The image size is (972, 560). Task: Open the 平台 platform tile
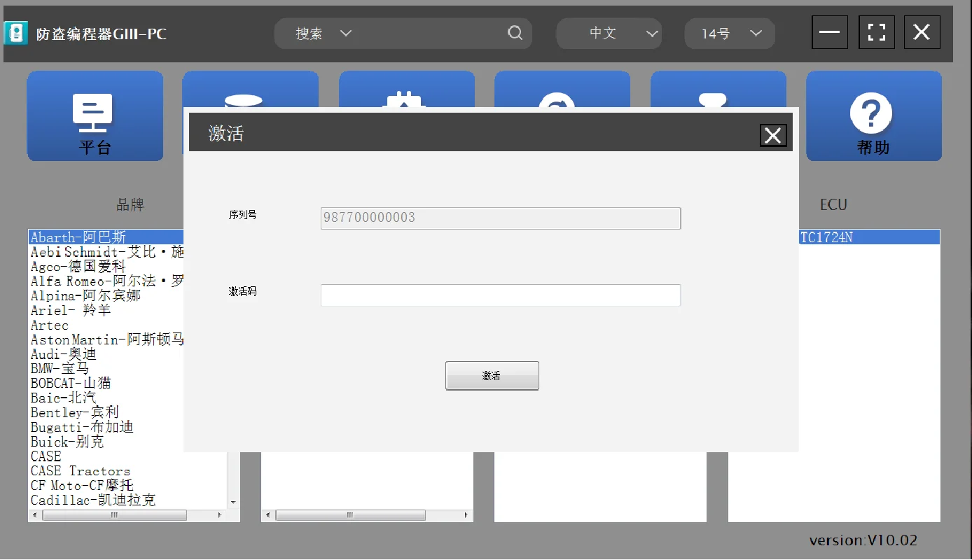pos(95,116)
